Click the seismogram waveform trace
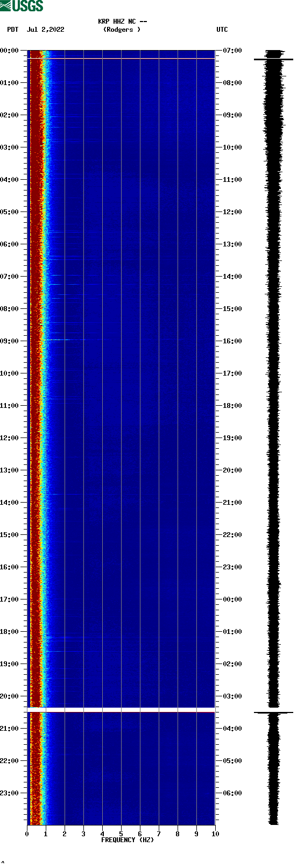Screen dimensions: 297x868 click(x=274, y=437)
